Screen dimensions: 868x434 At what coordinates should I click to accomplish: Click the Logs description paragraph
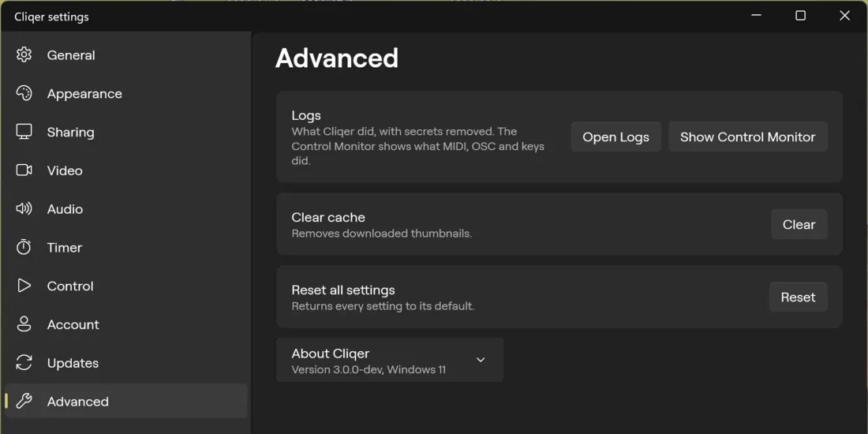click(x=418, y=146)
